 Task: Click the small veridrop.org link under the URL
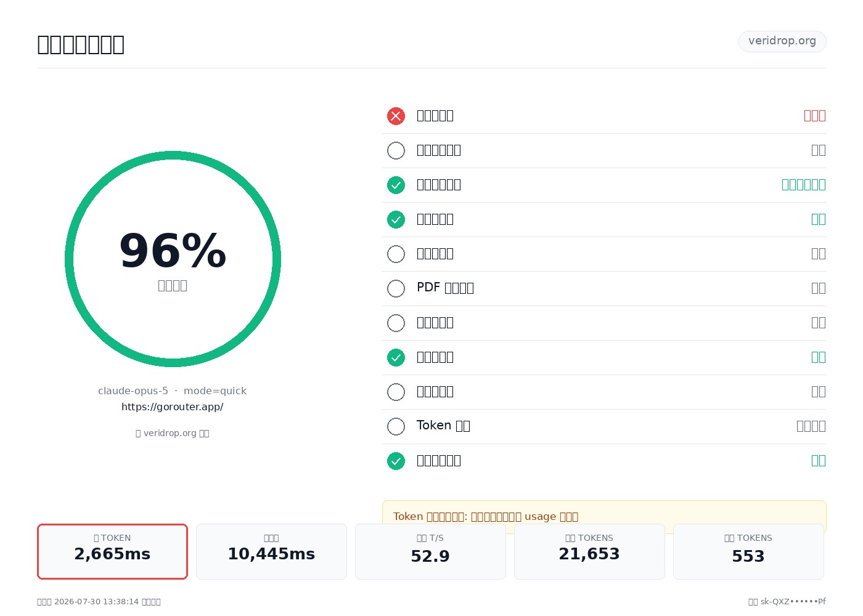173,433
